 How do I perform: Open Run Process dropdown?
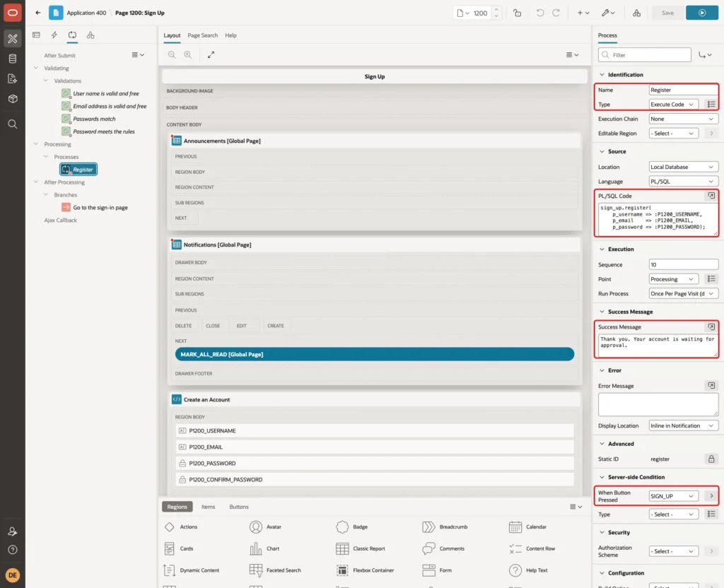point(684,293)
